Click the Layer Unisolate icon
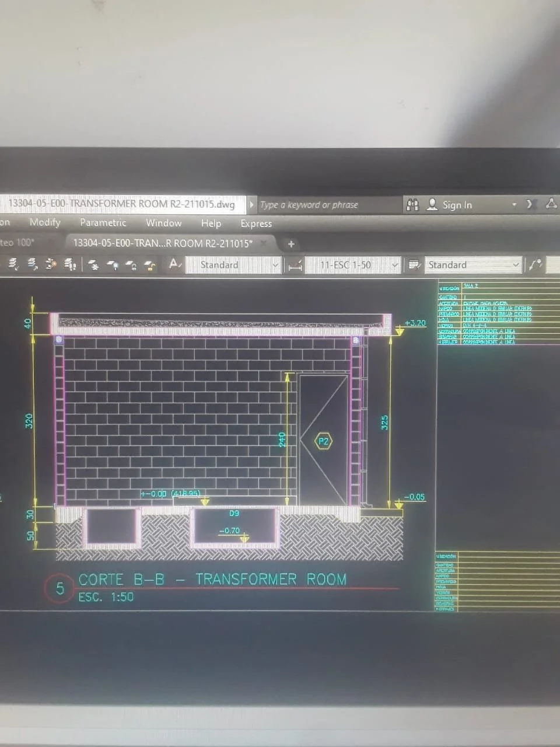 tap(69, 264)
